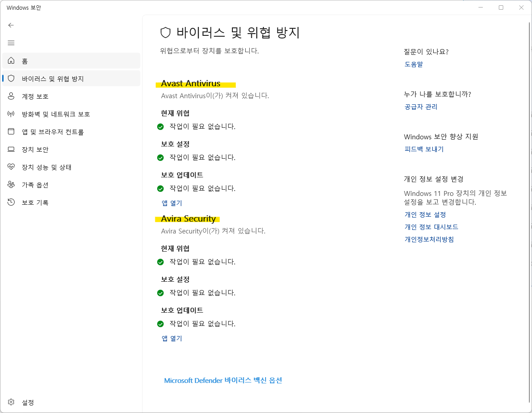Click text 'Avast Antivirus이(가) 켜져 있습니다.'
Viewport: 532px width, 413px height.
pyautogui.click(x=215, y=96)
